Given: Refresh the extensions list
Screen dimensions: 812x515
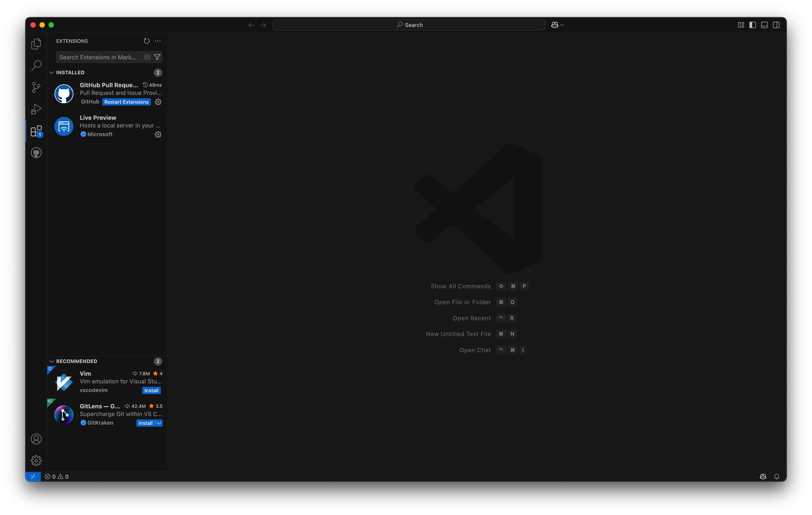Looking at the screenshot, I should (147, 41).
